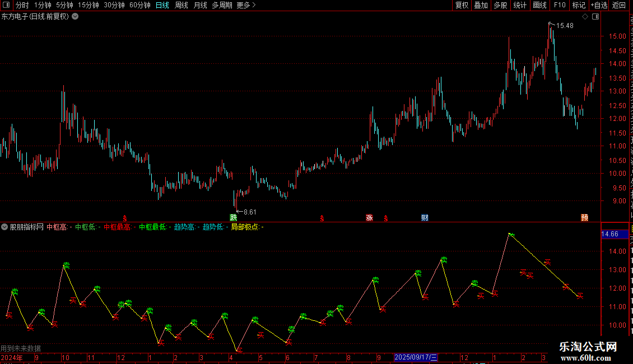Click the green 跌 event marker
Image resolution: width=633 pixels, height=364 pixels.
point(234,217)
